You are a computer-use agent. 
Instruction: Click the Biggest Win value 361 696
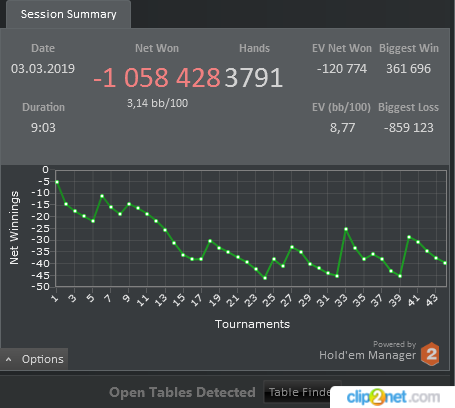coord(409,69)
